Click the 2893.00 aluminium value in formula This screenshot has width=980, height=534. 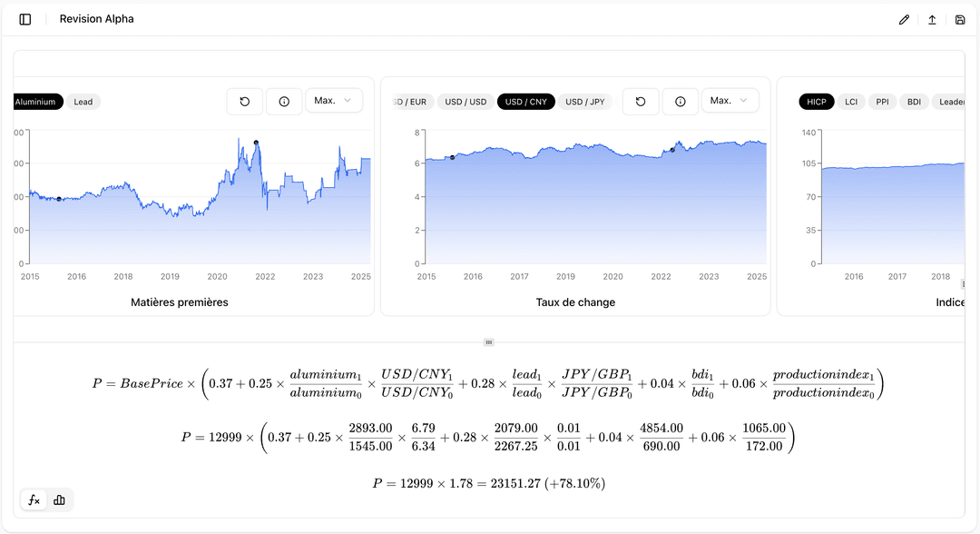[x=370, y=429]
